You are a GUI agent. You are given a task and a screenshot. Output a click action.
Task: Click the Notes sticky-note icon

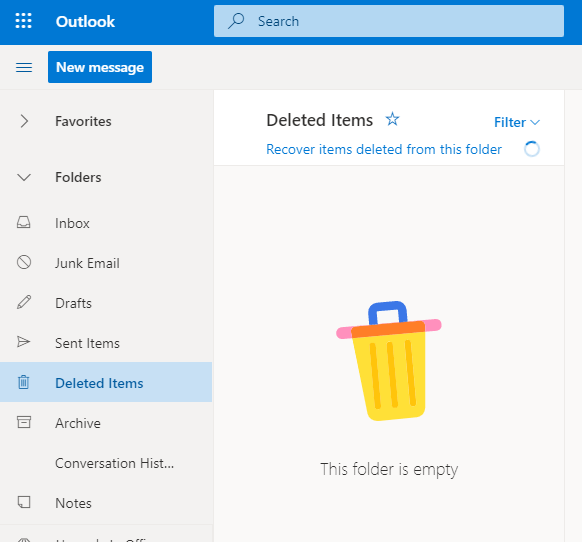[24, 502]
